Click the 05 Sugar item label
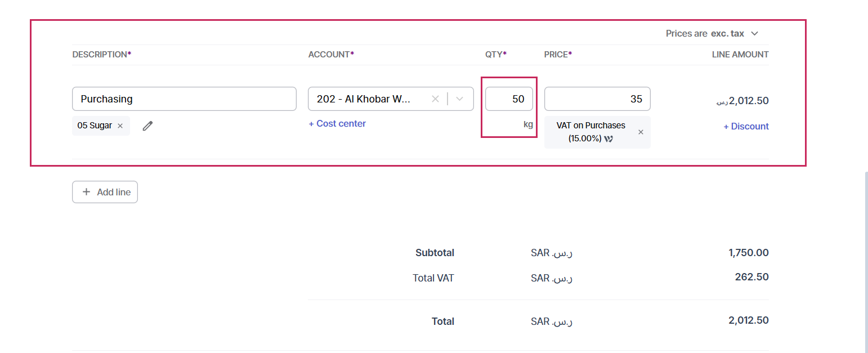Viewport: 868px width, 353px height. point(95,126)
